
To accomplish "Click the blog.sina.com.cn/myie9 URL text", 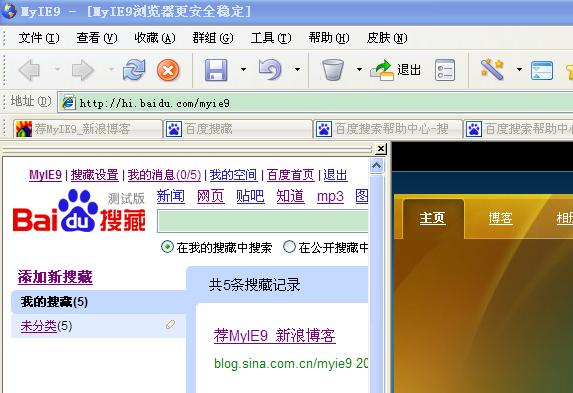I will (x=283, y=363).
